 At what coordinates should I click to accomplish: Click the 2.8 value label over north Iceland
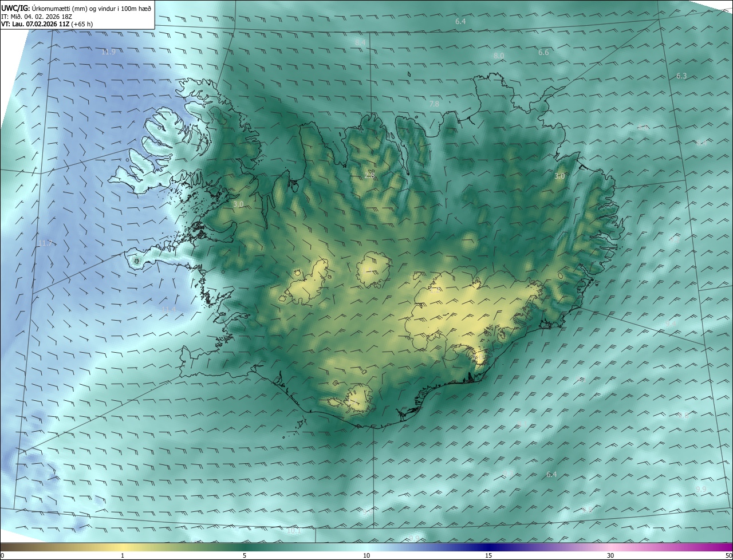[370, 175]
